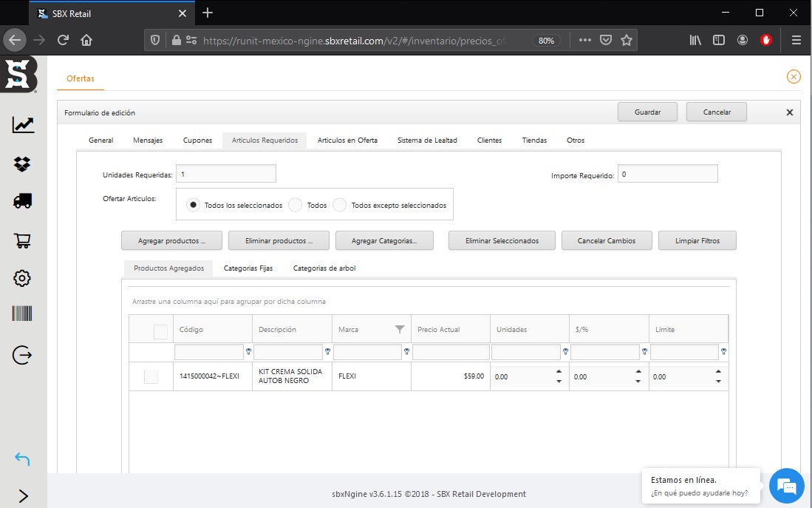
Task: Open the Firefox account avatar icon
Action: 743,40
